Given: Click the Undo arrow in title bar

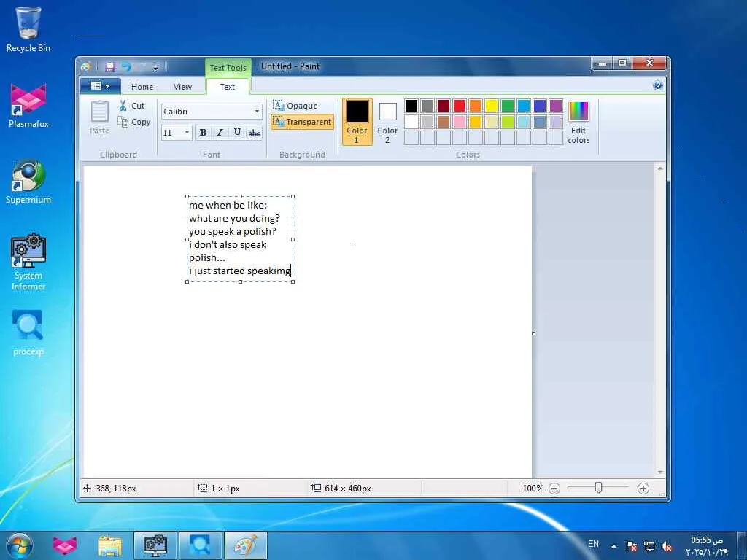Looking at the screenshot, I should point(126,66).
